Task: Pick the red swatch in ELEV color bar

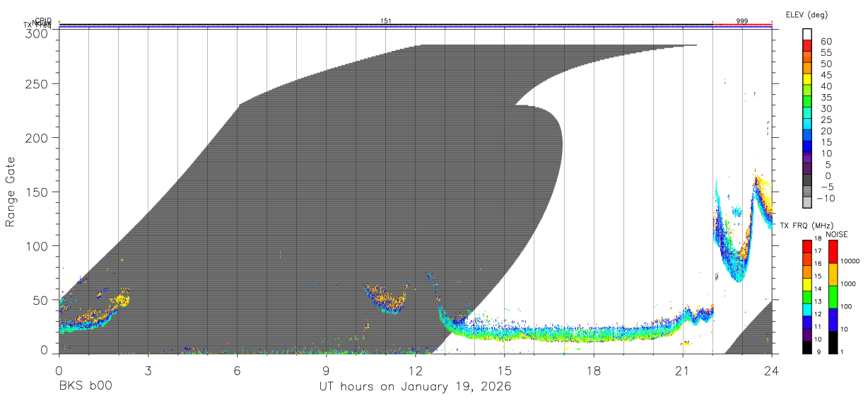Action: 807,45
